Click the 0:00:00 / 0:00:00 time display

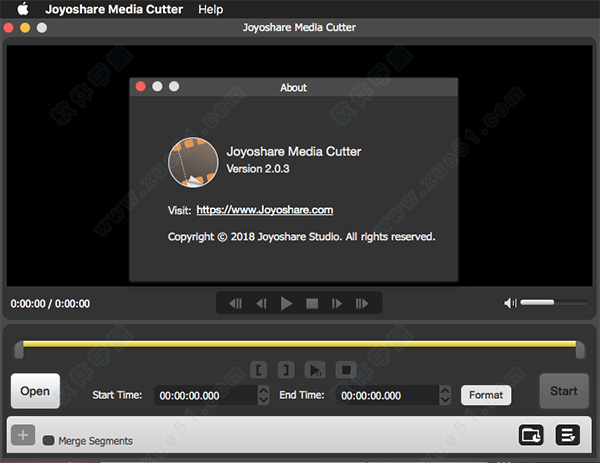tap(50, 304)
